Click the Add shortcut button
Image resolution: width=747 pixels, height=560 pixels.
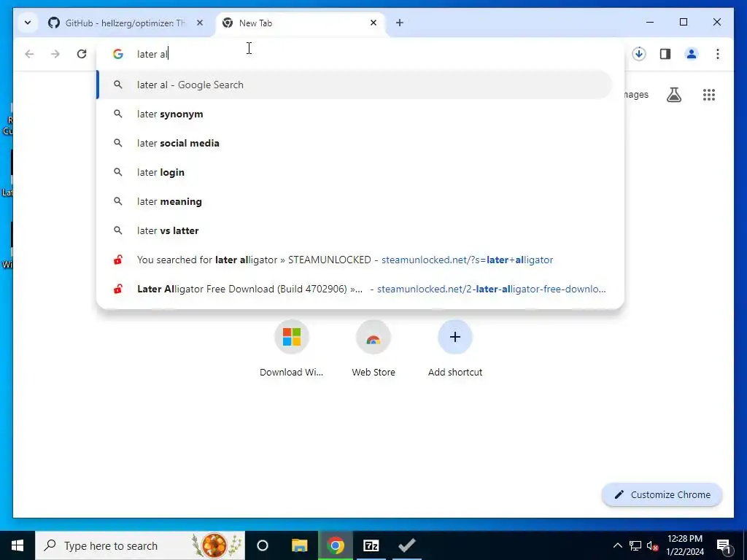(455, 349)
